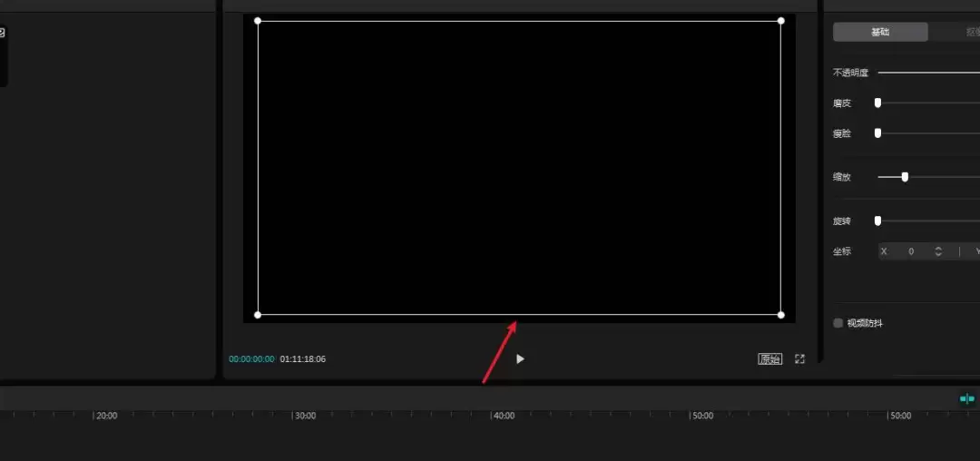Click the top-left resize handle of the frame
The height and width of the screenshot is (461, 980).
pos(258,21)
